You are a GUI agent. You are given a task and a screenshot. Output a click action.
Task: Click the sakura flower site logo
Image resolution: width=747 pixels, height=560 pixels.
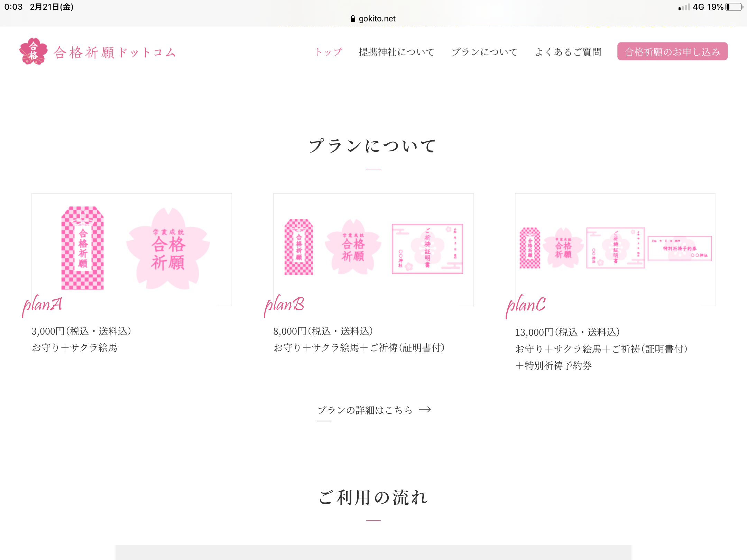coord(33,52)
